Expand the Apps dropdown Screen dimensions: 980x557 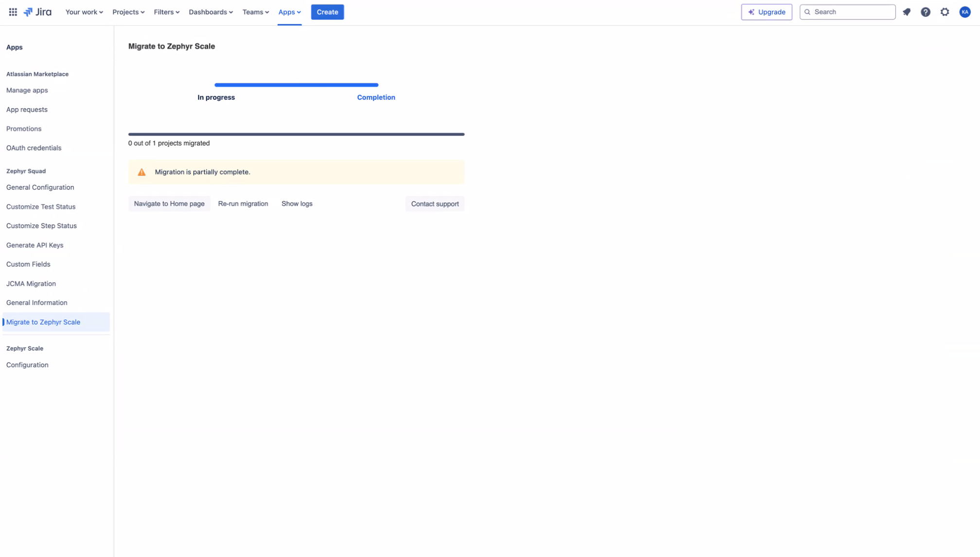point(290,12)
